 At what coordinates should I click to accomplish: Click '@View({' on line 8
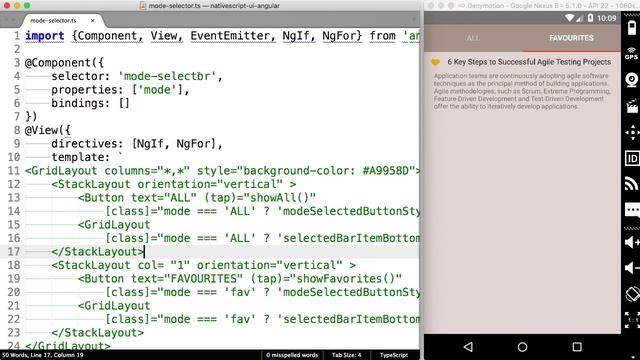point(48,130)
